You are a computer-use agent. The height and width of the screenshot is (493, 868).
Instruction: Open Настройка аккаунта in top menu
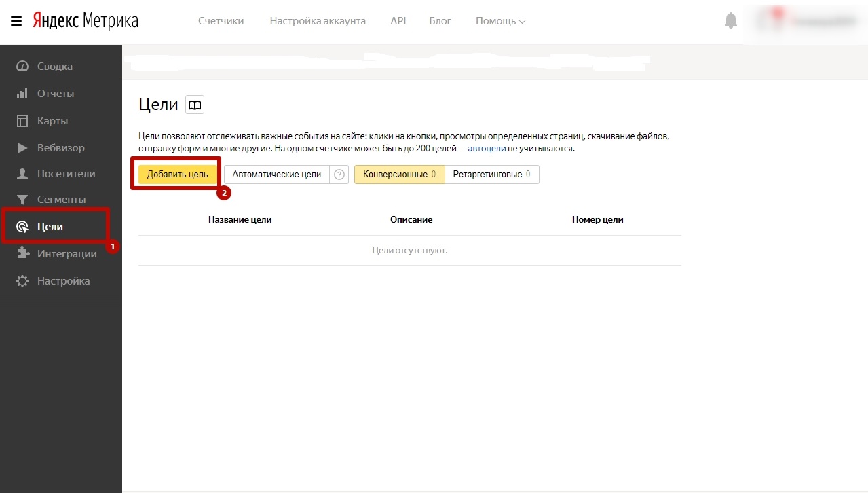click(318, 21)
